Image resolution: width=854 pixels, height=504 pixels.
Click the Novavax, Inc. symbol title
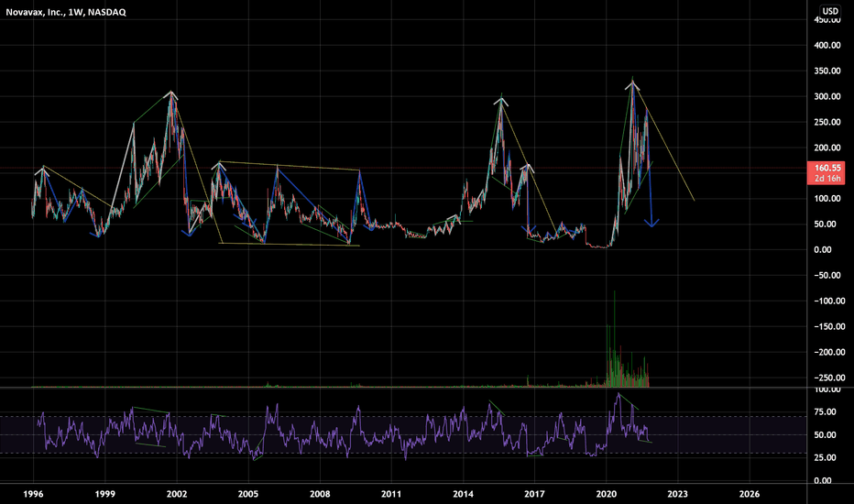pos(66,12)
